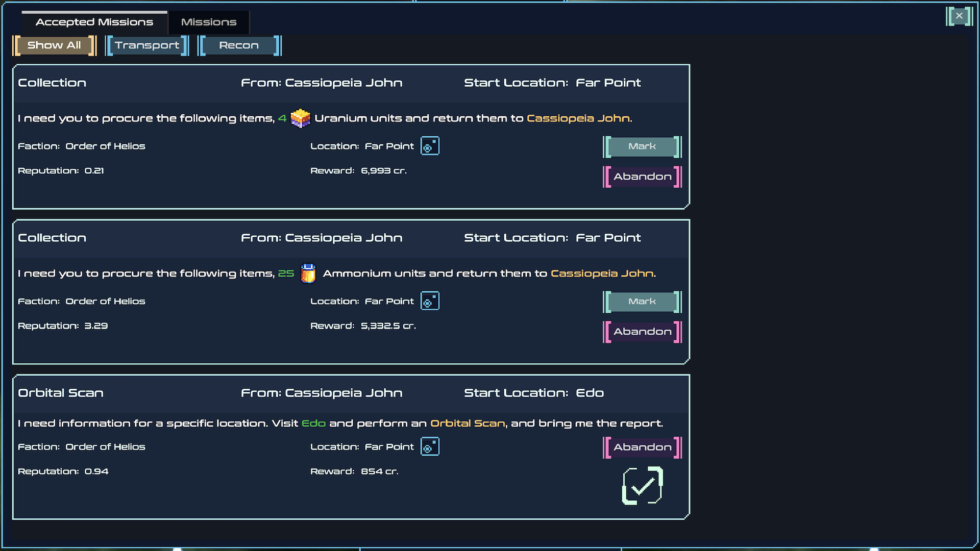Click the location marker icon in the Orbital Scan mission
Viewport: 980px width, 551px height.
tap(429, 446)
